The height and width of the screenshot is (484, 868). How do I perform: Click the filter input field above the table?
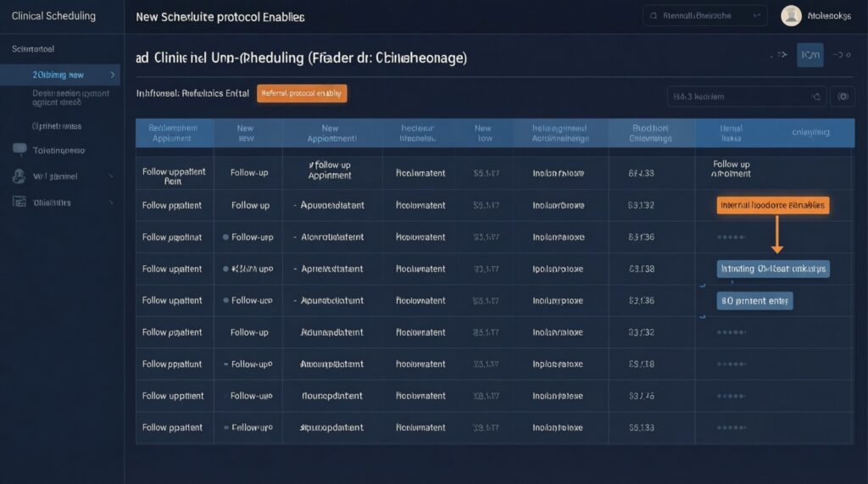pyautogui.click(x=736, y=97)
